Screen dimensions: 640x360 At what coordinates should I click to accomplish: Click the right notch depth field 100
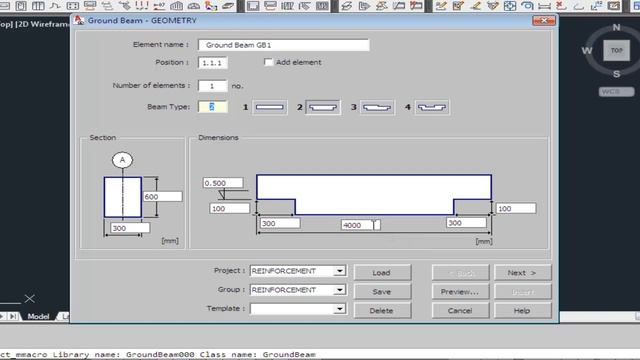pyautogui.click(x=516, y=209)
